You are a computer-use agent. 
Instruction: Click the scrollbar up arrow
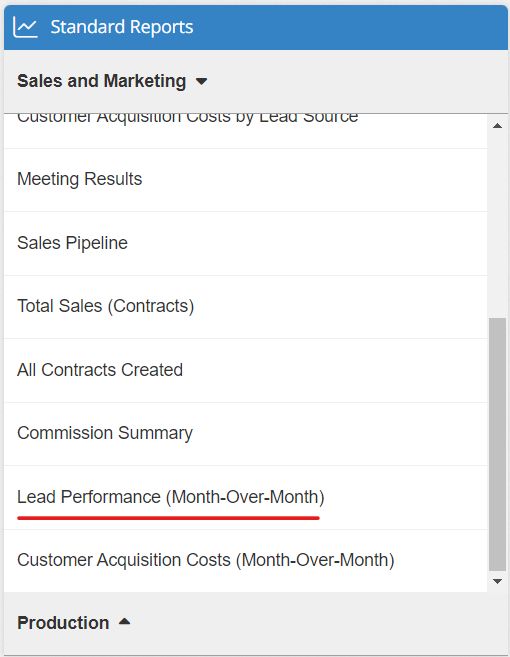[497, 125]
